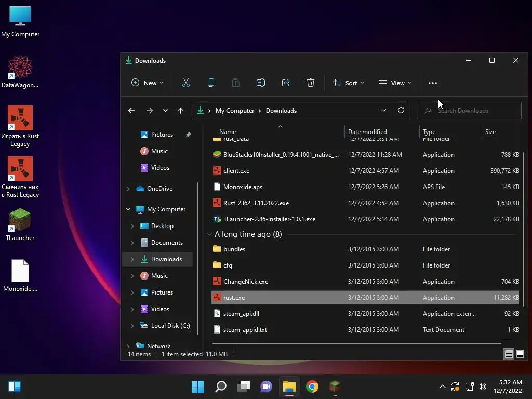Select BlueStacks10Installer file row

(x=365, y=155)
